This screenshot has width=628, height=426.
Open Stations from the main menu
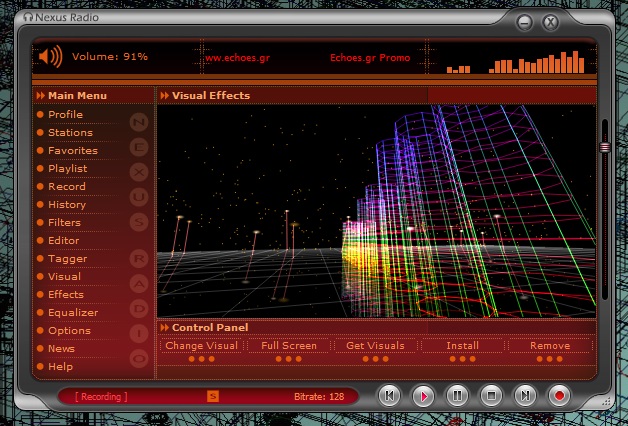click(x=70, y=133)
